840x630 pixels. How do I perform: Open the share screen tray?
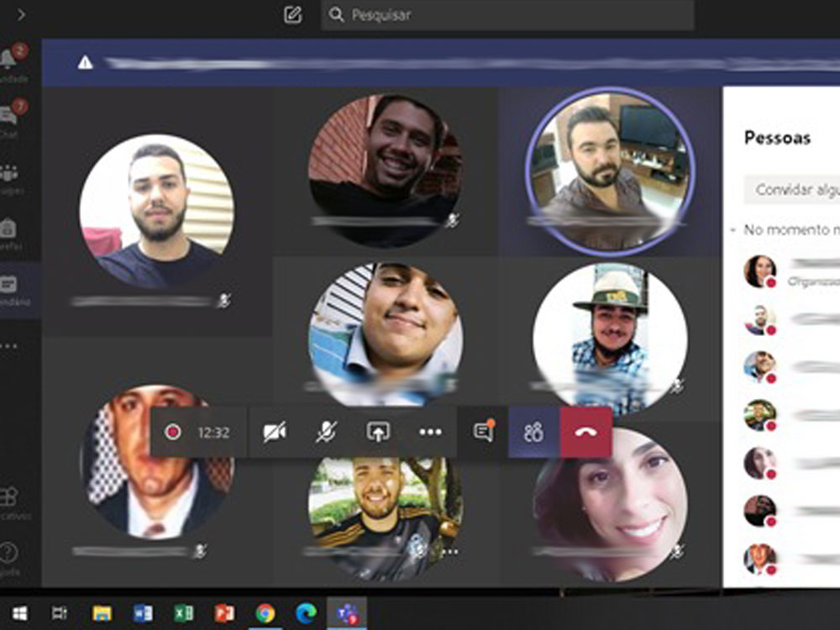(378, 432)
